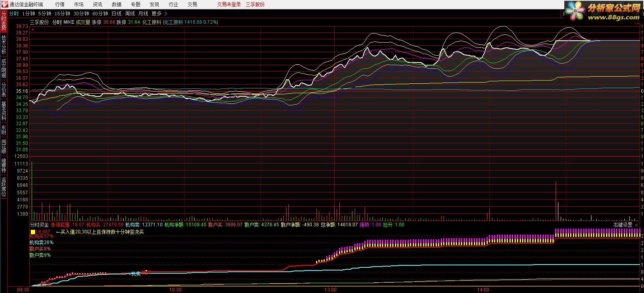This screenshot has height=293, width=644.
Task: Open the 市场 menu
Action: (79, 4)
